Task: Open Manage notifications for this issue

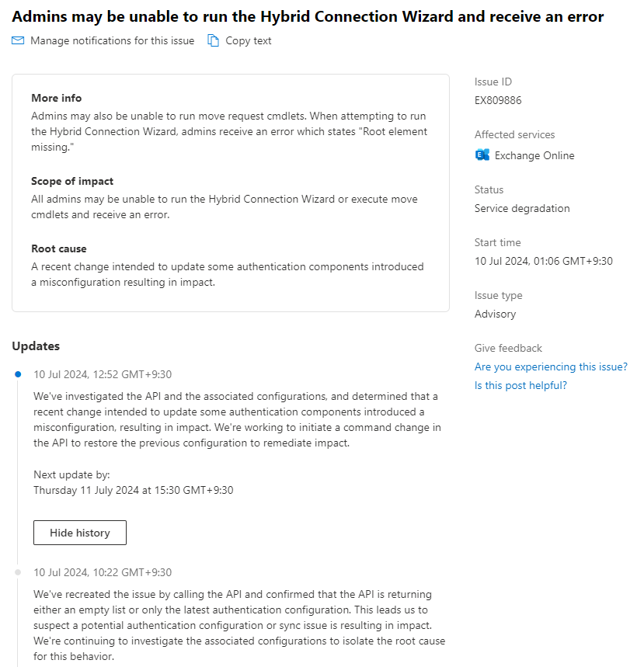Action: [x=113, y=40]
